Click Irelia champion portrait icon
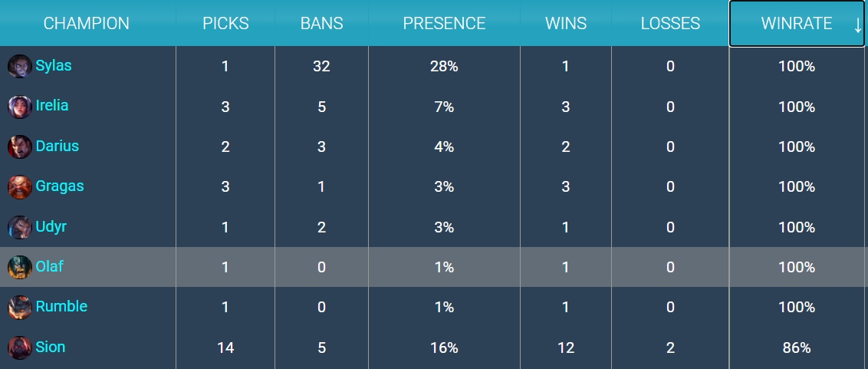This screenshot has width=868, height=369. (x=19, y=107)
